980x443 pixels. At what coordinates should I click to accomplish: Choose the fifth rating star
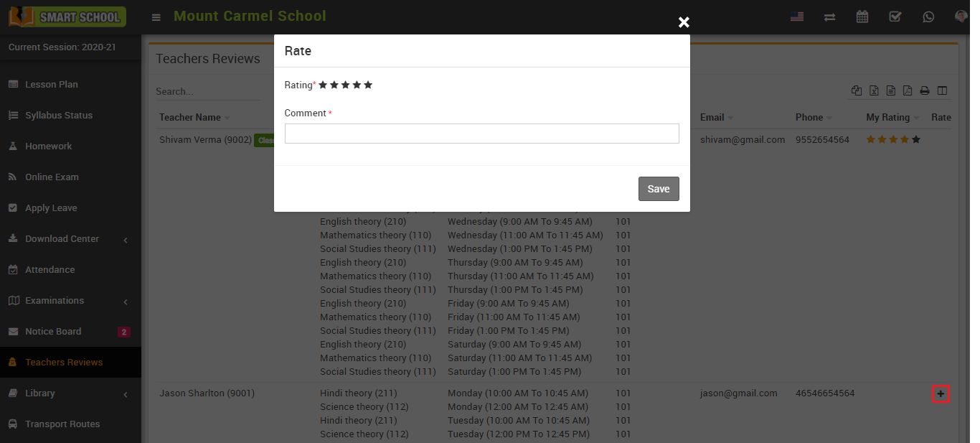click(368, 85)
